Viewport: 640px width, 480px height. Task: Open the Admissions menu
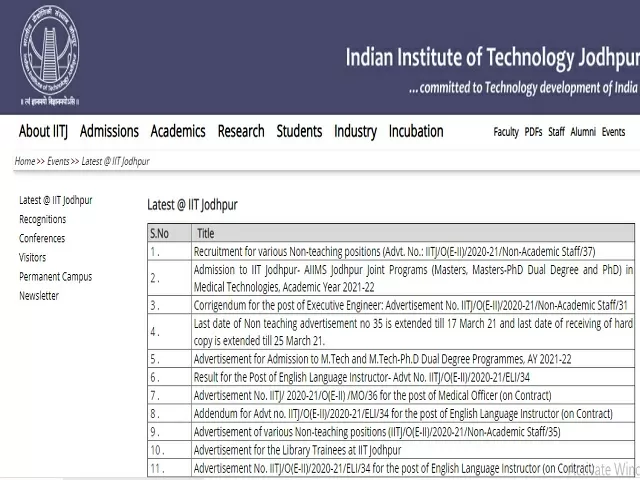pos(109,131)
